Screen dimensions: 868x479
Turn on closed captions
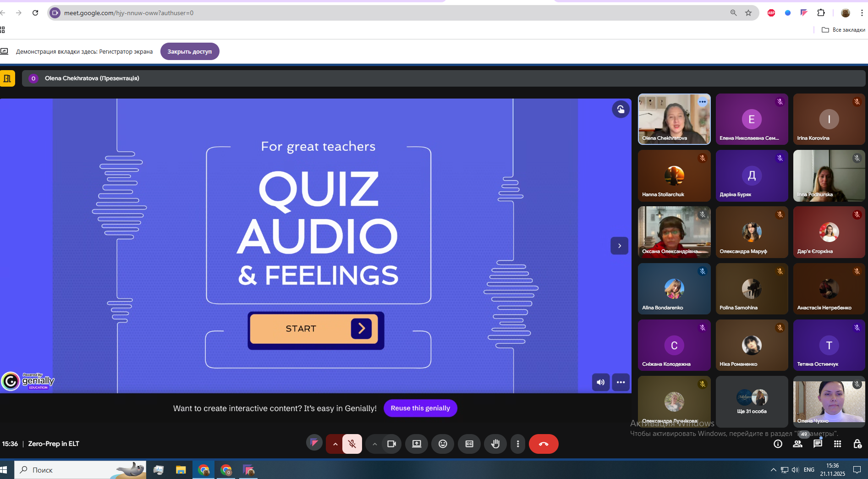pyautogui.click(x=469, y=444)
